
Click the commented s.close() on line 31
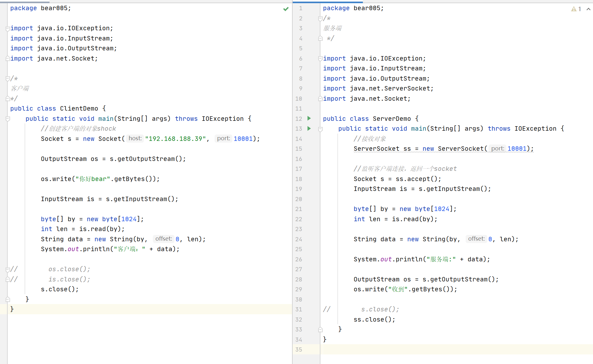tap(380, 309)
